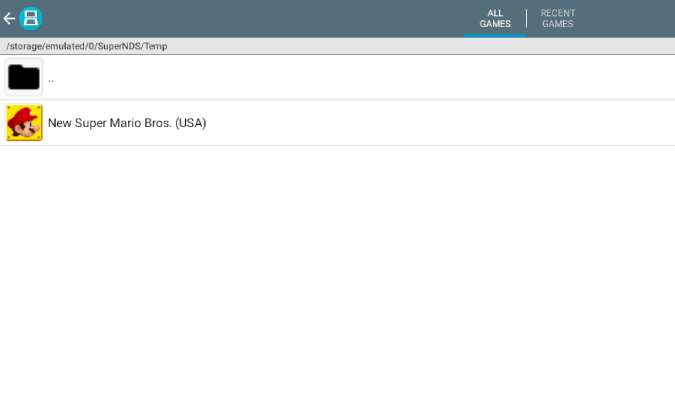Switch to the Recent Games tab
This screenshot has height=393, width=675.
click(x=557, y=19)
